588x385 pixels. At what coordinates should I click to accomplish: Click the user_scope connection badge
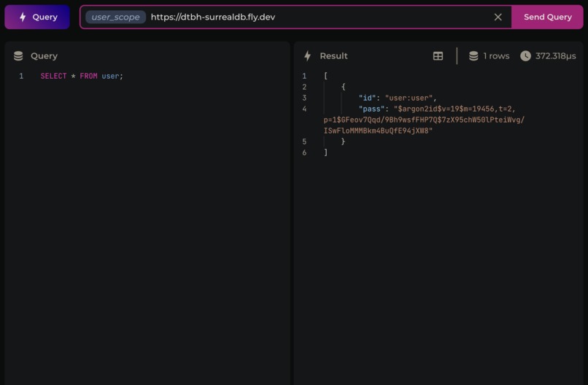(115, 17)
